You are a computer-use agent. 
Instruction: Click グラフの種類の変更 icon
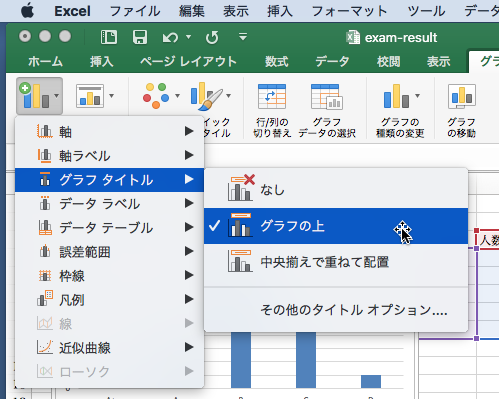coord(396,96)
